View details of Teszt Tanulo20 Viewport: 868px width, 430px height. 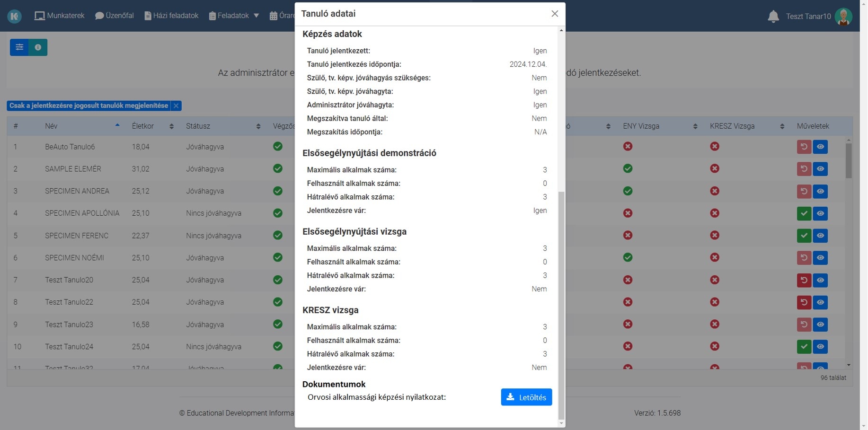point(820,280)
